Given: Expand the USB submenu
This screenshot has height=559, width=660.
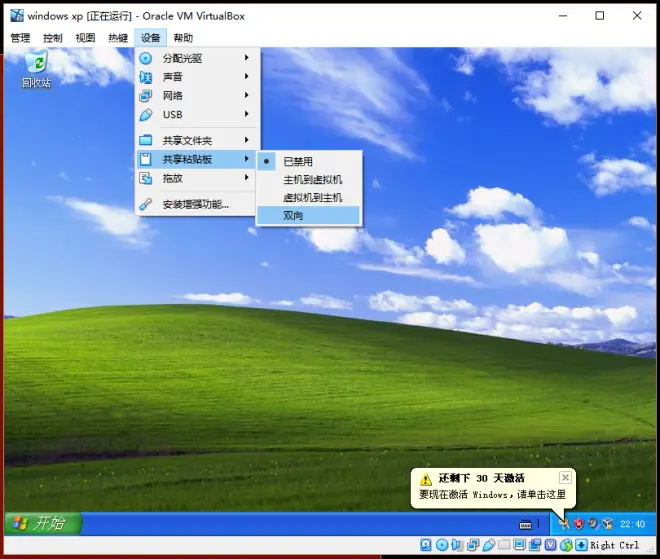Looking at the screenshot, I should (196, 114).
